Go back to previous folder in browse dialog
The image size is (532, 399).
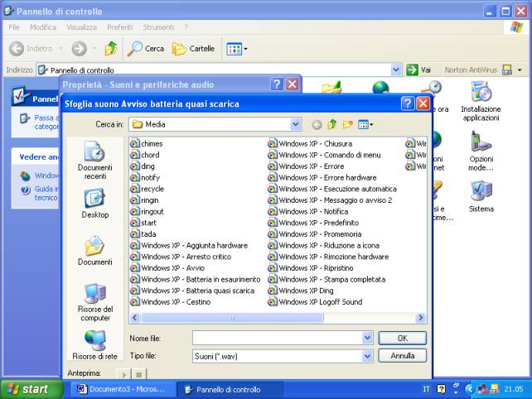pyautogui.click(x=317, y=125)
